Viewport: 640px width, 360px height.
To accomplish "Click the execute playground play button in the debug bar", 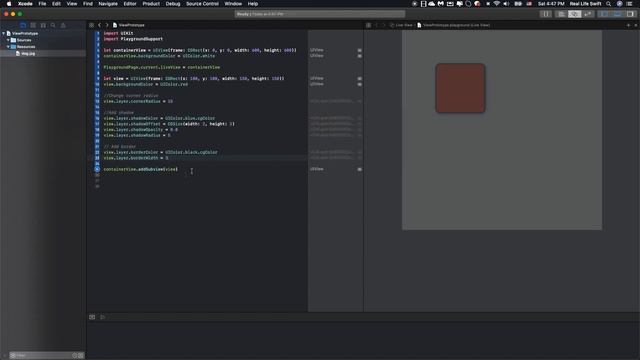I will pos(102,317).
